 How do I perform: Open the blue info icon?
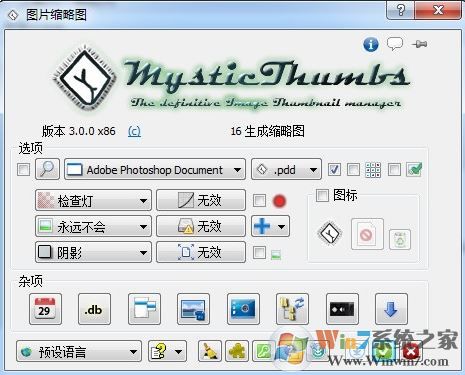tap(371, 44)
